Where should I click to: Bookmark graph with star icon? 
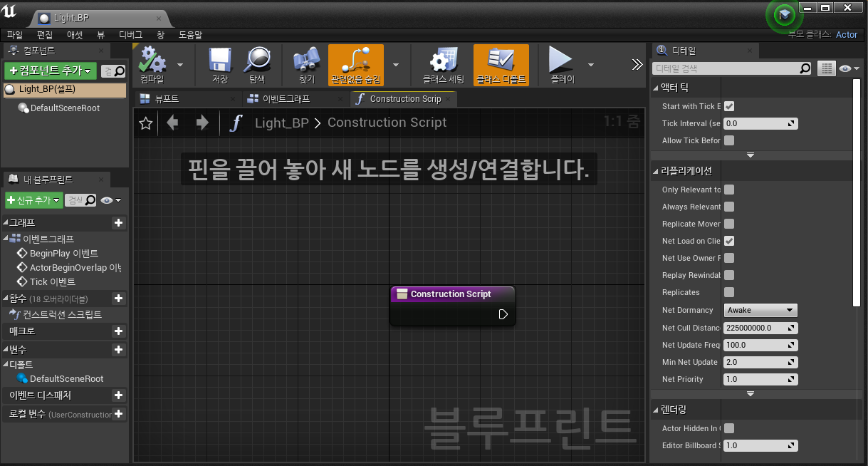click(x=146, y=123)
